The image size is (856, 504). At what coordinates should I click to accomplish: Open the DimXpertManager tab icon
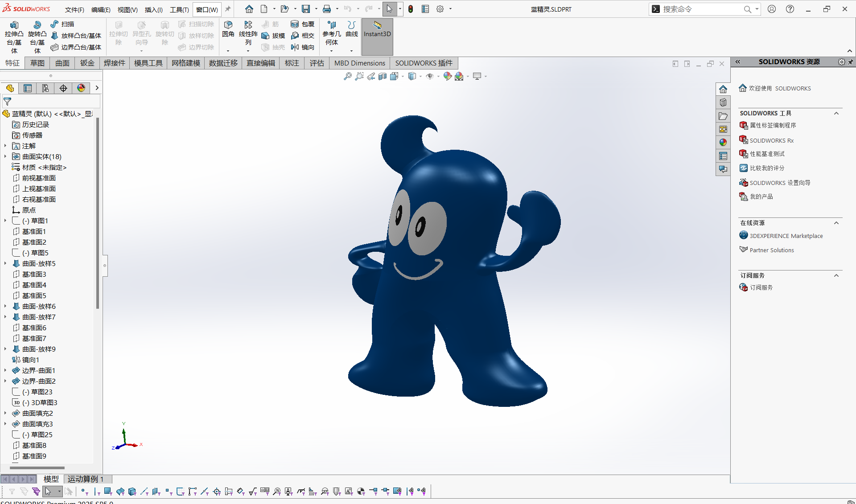[x=63, y=88]
